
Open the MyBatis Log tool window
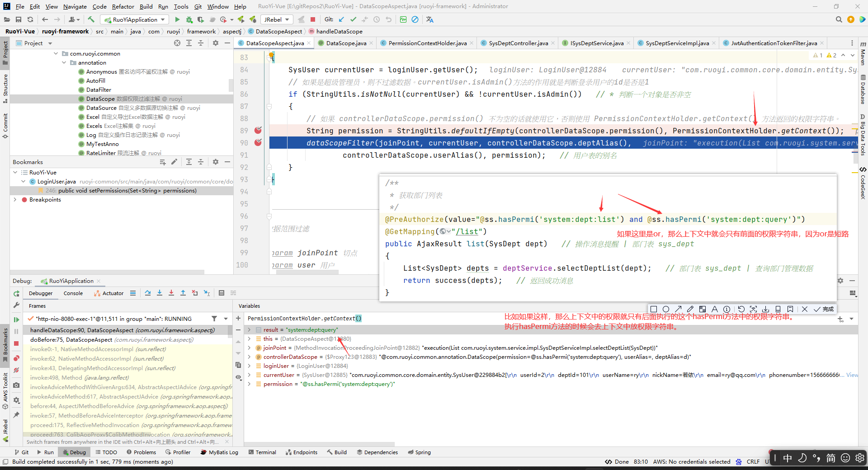point(219,452)
